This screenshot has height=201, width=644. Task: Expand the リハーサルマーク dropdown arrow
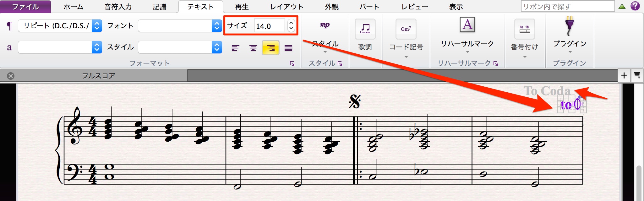(468, 52)
